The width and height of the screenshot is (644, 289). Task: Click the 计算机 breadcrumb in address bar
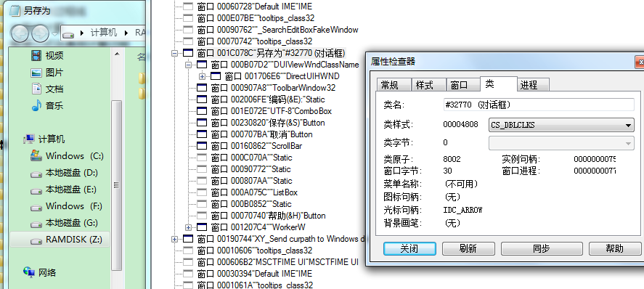point(104,33)
